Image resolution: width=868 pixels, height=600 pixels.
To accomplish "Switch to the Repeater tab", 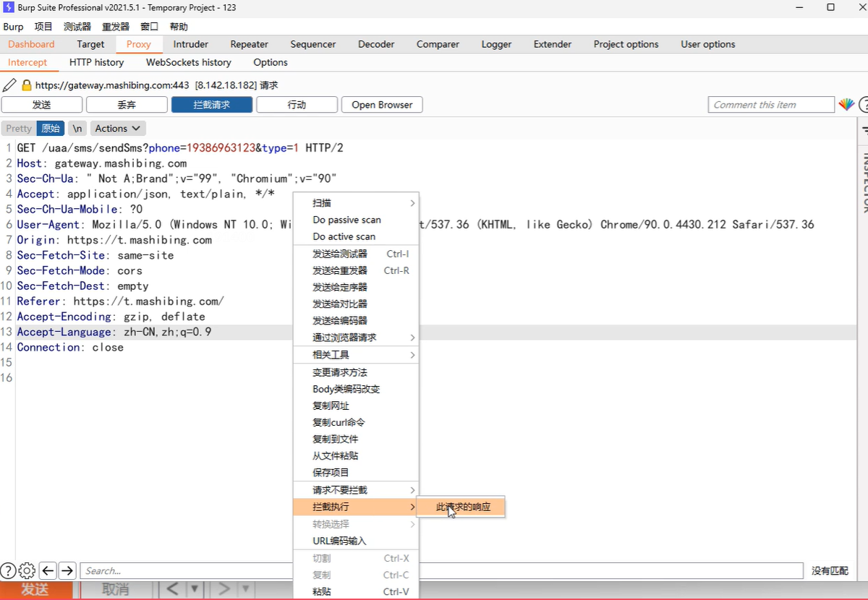I will [250, 44].
